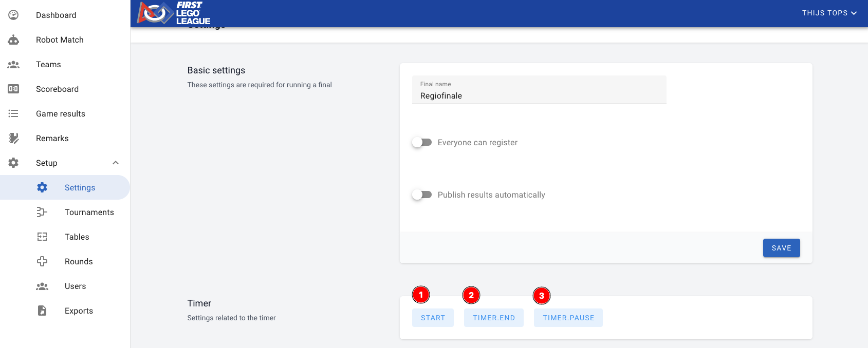
Task: Click the Rounds plus-shaped icon
Action: coord(42,262)
